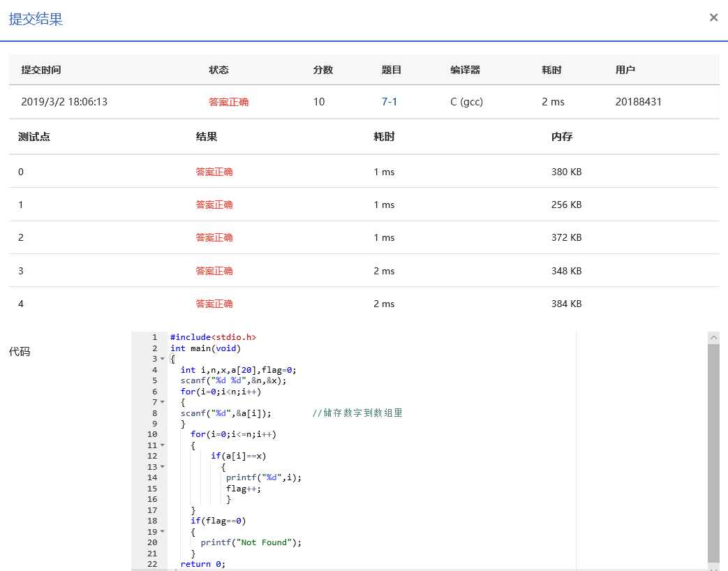The image size is (728, 571).
Task: Click memory value 380 KB
Action: click(567, 172)
